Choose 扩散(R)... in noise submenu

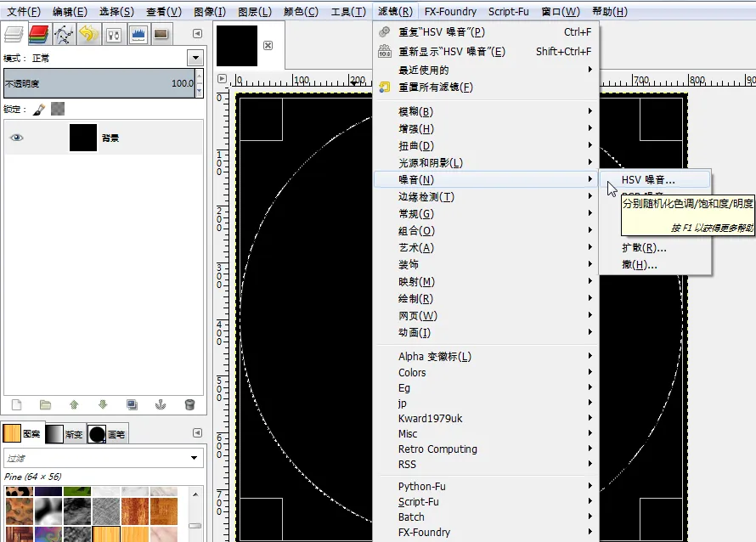[654, 248]
